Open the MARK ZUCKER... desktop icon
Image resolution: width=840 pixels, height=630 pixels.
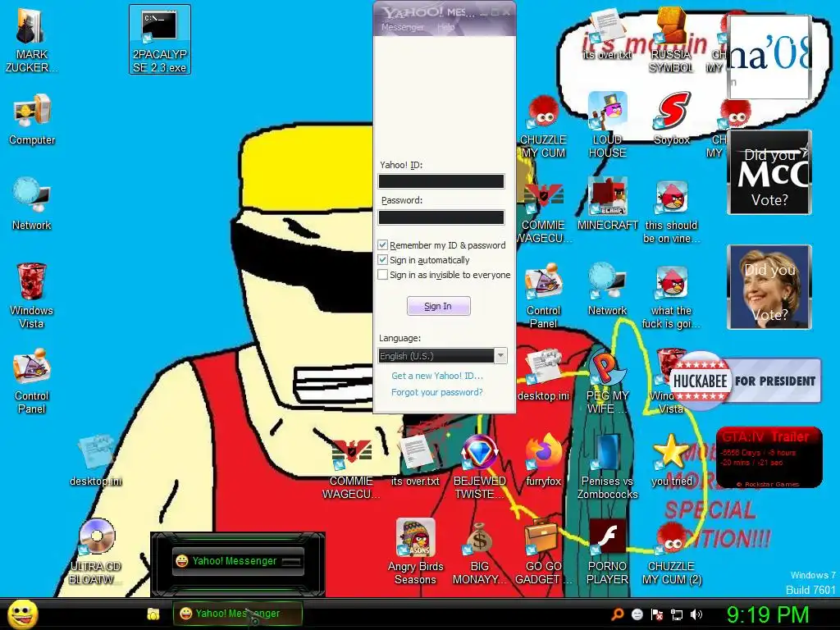click(x=31, y=41)
